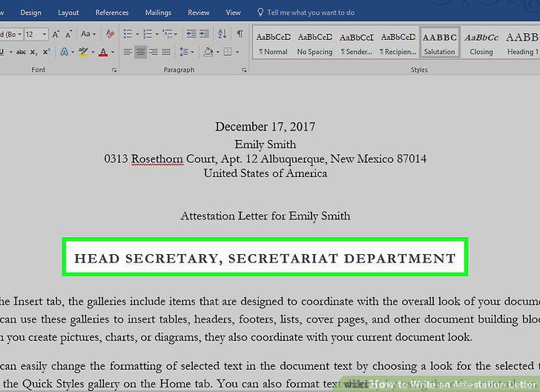Click the misspelled word Rosethorn
This screenshot has width=540, height=392.
point(157,159)
